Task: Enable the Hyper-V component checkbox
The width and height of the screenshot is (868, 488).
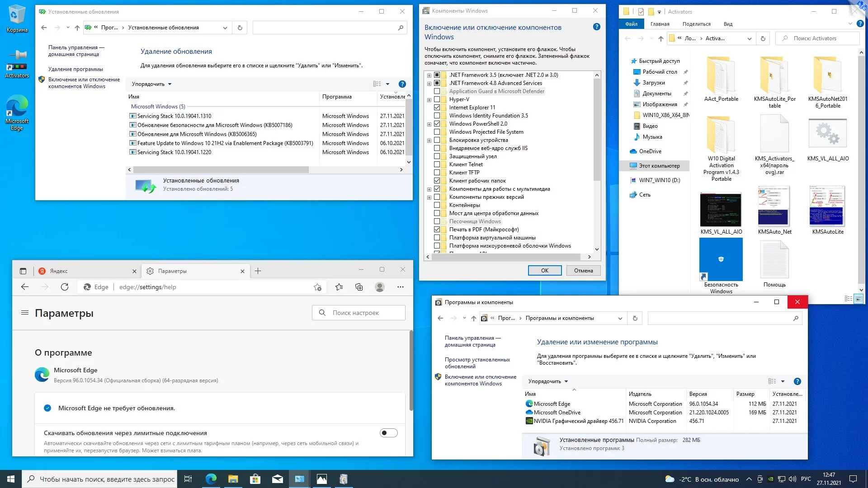Action: pyautogui.click(x=437, y=99)
